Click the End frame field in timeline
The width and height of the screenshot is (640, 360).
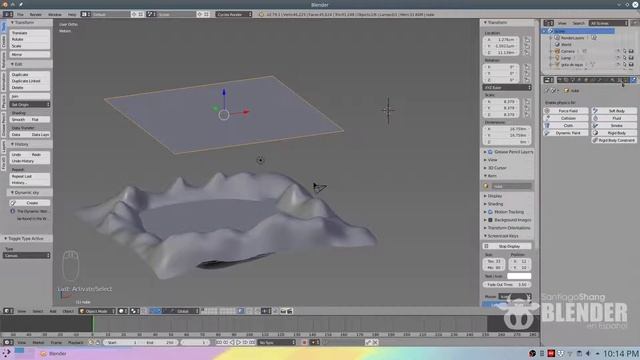pos(160,342)
